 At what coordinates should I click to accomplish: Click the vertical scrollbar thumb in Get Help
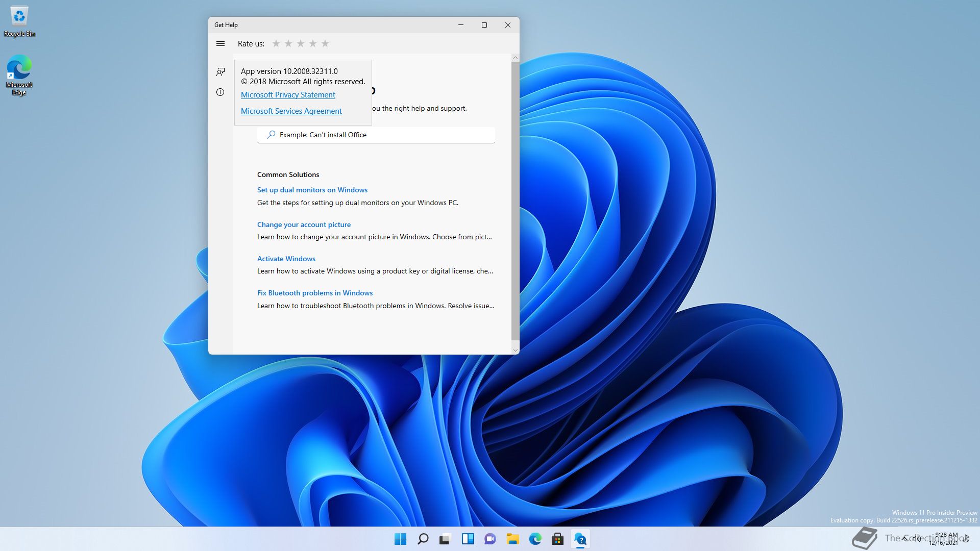click(515, 201)
